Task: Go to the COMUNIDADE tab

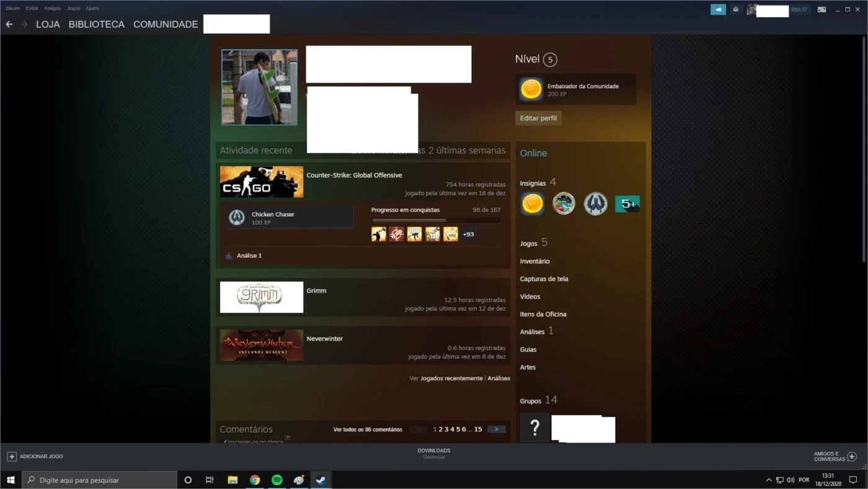Action: click(x=166, y=24)
